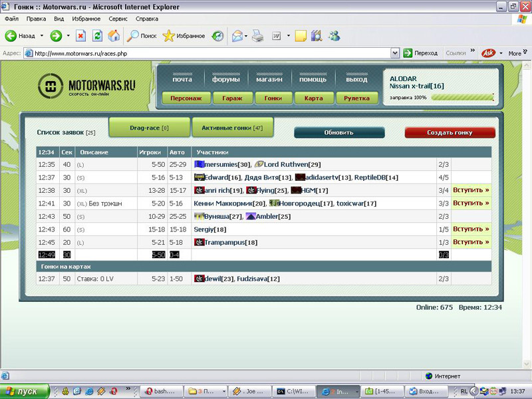Click the green Forward arrow icon
The height and width of the screenshot is (399, 532).
click(56, 36)
